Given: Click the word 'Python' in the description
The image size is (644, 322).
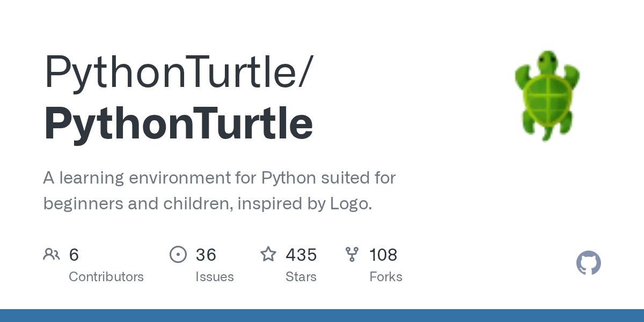Looking at the screenshot, I should coord(288,178).
